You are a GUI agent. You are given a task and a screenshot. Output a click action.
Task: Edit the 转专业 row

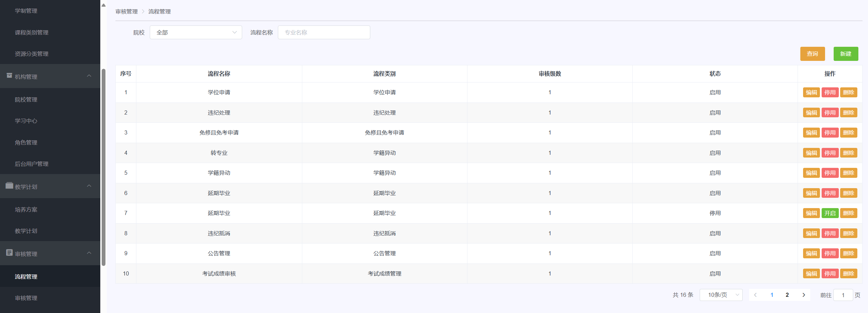point(811,153)
